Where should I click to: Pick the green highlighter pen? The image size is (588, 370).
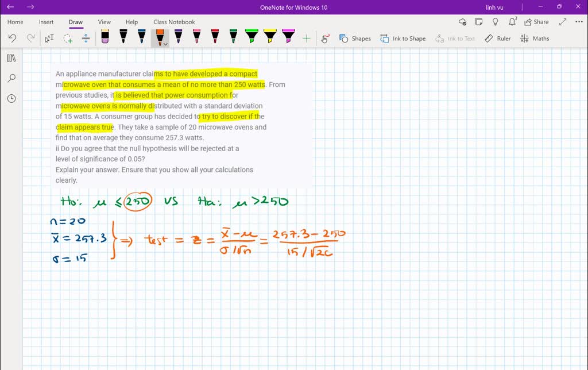point(252,37)
